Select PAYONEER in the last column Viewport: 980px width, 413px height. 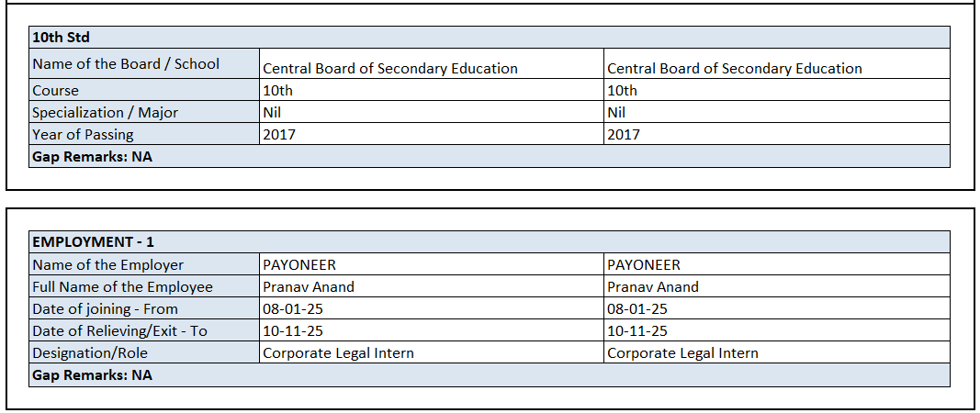point(644,265)
